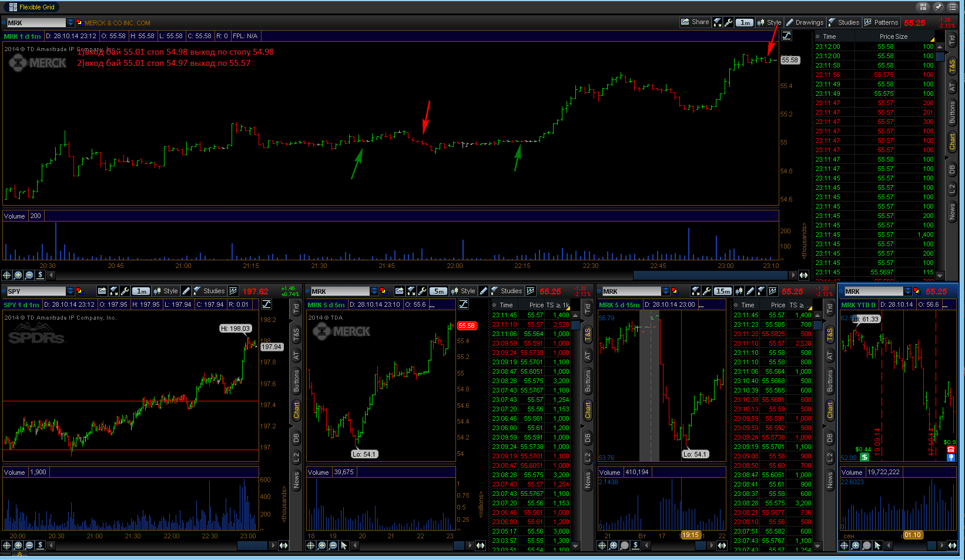Toggle the curve scale icon on SPY chart
965x560 pixels.
pos(267,304)
